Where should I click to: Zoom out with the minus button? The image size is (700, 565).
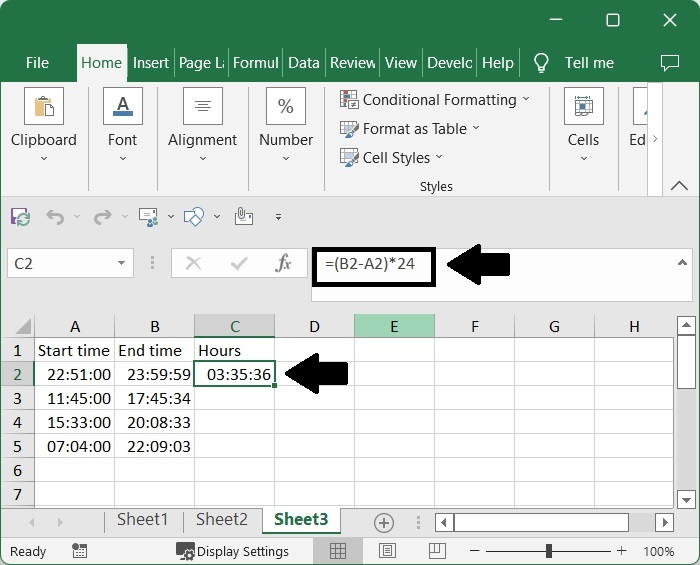click(475, 551)
